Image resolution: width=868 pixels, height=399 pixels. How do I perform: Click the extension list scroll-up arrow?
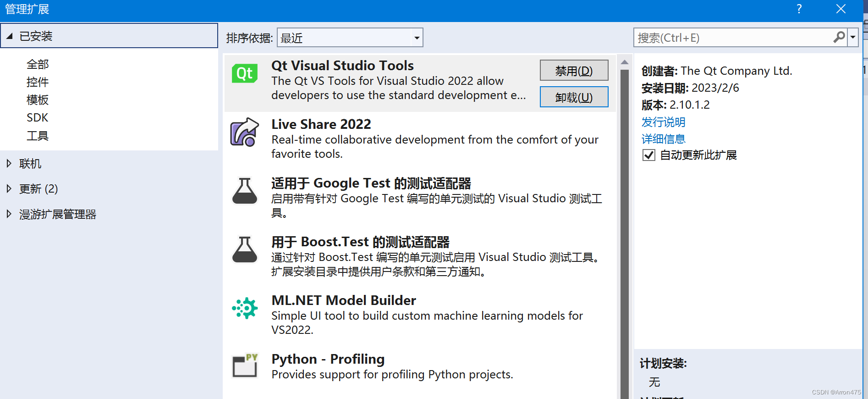coord(625,62)
